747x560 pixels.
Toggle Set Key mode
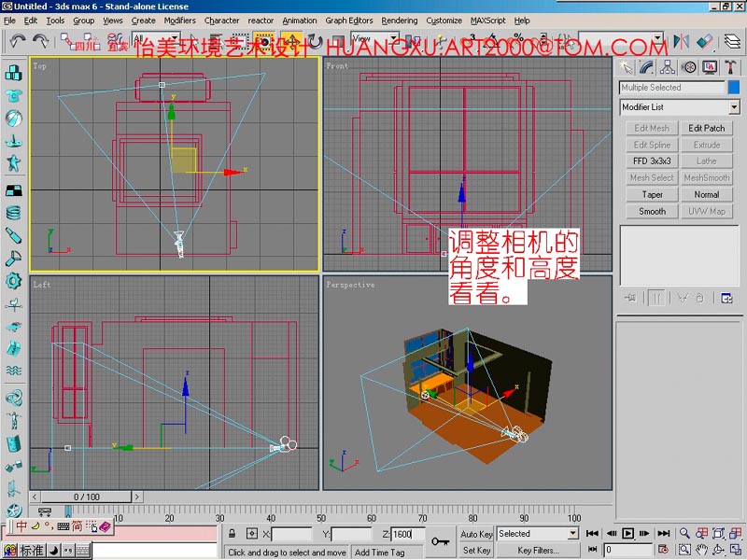(x=476, y=550)
